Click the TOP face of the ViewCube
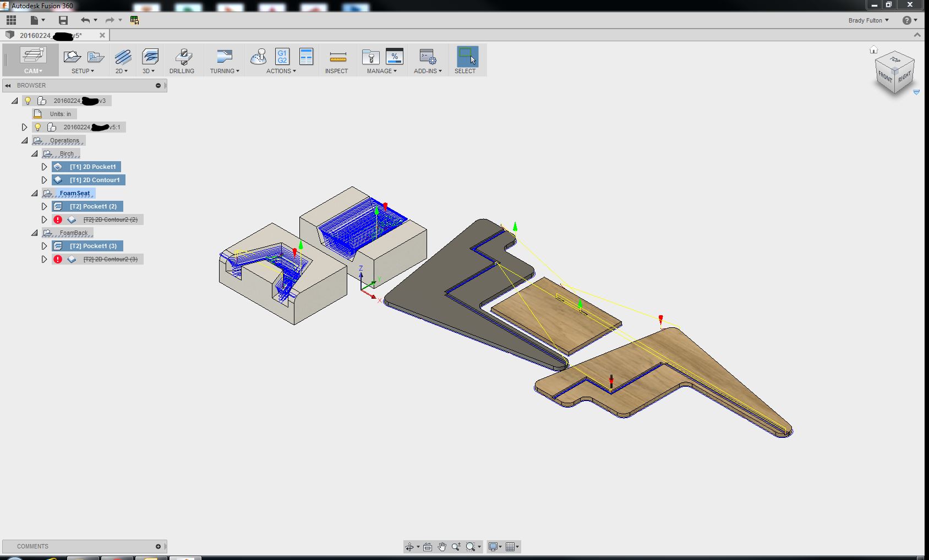Screen dimensions: 929x560 tap(895, 59)
